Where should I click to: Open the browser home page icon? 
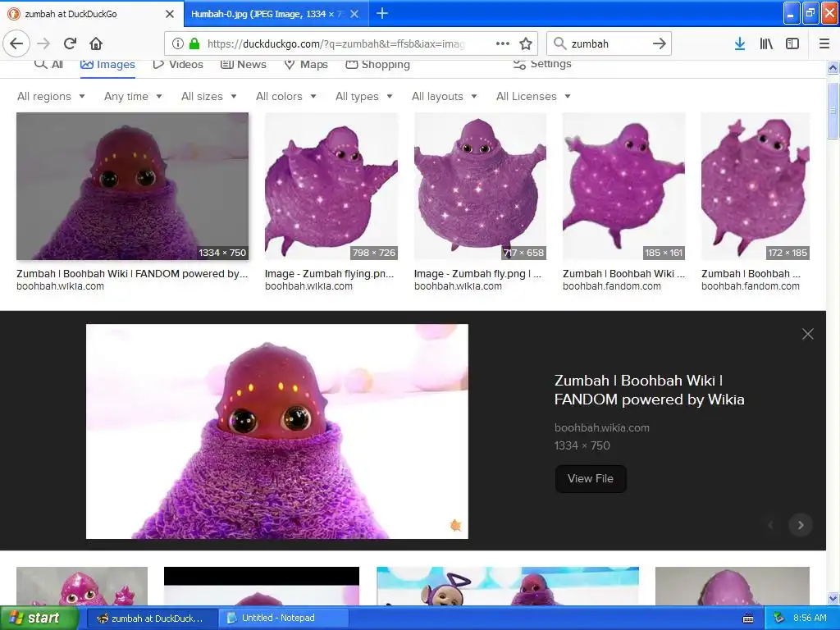96,43
